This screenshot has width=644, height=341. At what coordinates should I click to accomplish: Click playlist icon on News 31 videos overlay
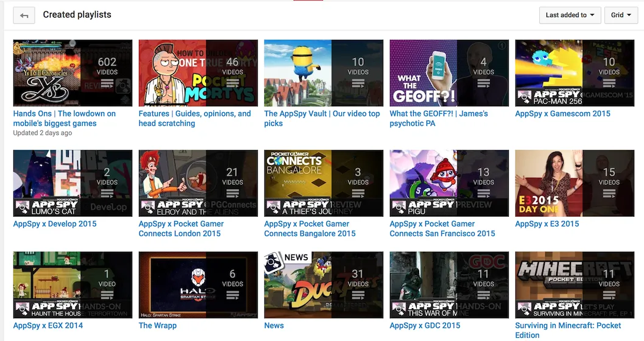point(358,295)
